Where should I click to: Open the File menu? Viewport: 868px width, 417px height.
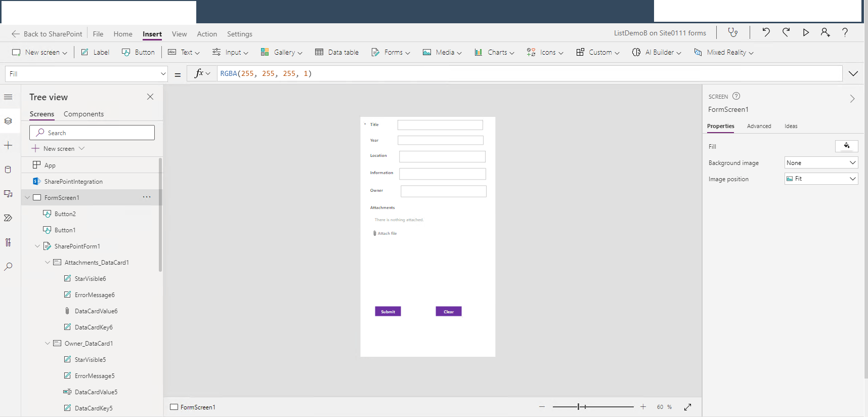click(x=98, y=34)
